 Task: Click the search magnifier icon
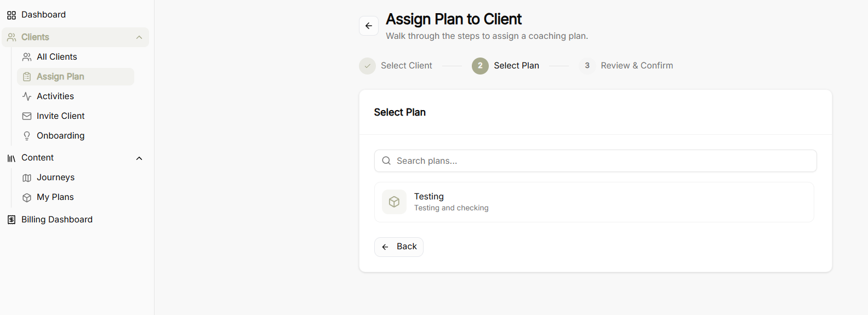coord(386,161)
